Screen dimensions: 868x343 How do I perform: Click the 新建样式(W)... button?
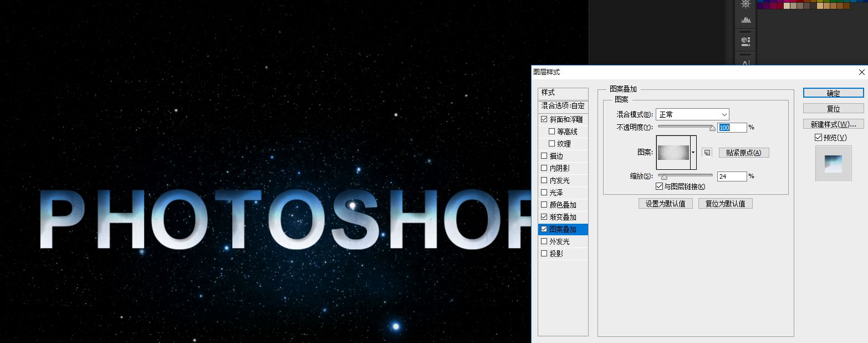coord(833,124)
